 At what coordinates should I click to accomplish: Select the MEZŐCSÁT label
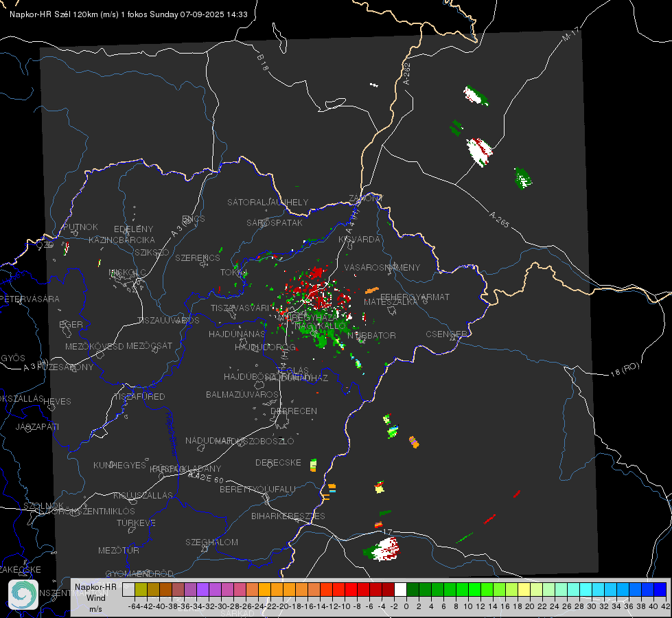click(x=149, y=345)
